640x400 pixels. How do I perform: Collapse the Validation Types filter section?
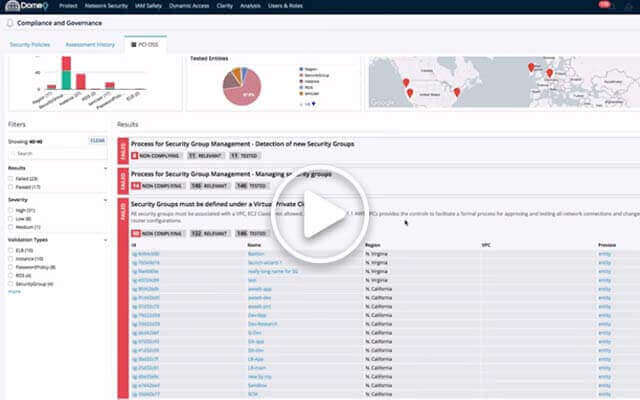point(105,240)
